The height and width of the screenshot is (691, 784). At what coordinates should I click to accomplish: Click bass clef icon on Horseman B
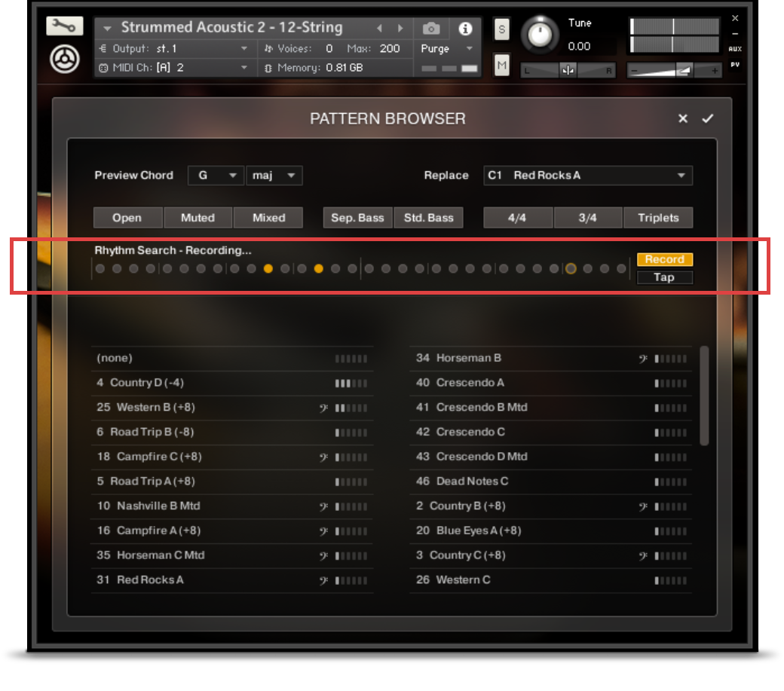click(643, 359)
